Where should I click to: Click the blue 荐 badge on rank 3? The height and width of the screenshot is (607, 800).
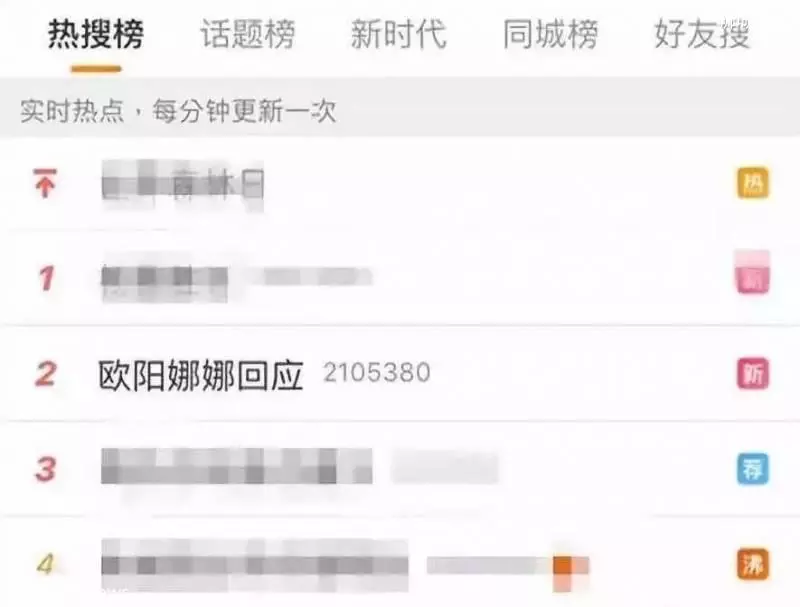753,468
